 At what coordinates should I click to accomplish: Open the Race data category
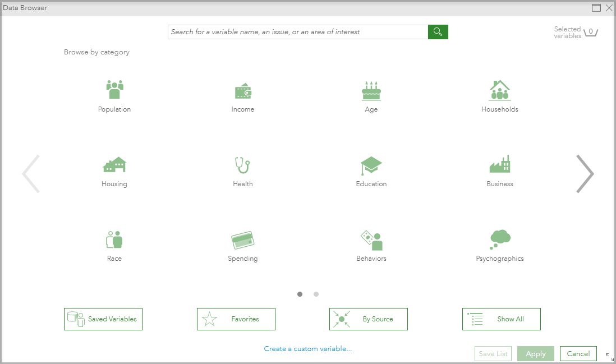[x=114, y=245]
